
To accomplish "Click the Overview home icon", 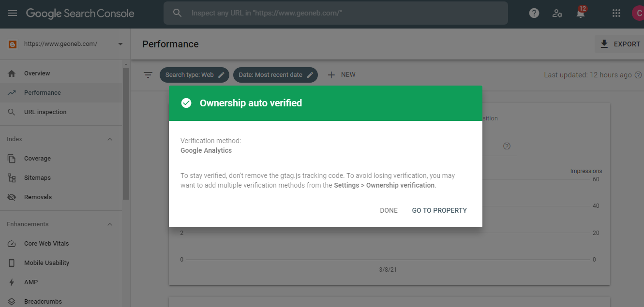I will [x=12, y=73].
